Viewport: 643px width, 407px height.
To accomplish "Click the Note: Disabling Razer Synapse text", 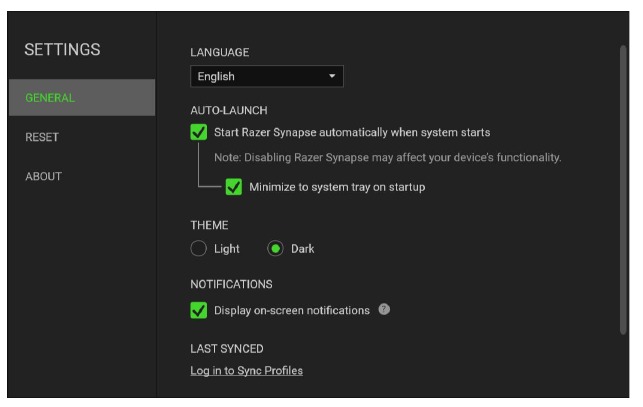I will tap(388, 158).
